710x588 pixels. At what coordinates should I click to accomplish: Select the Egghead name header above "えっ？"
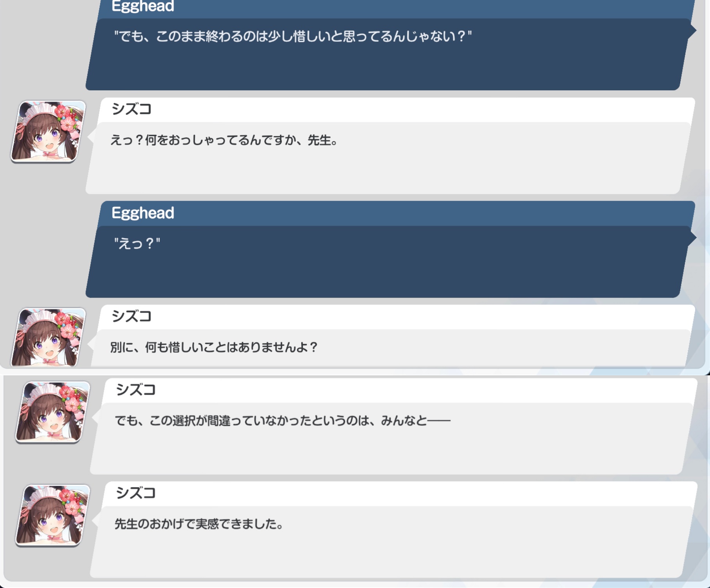(x=143, y=213)
